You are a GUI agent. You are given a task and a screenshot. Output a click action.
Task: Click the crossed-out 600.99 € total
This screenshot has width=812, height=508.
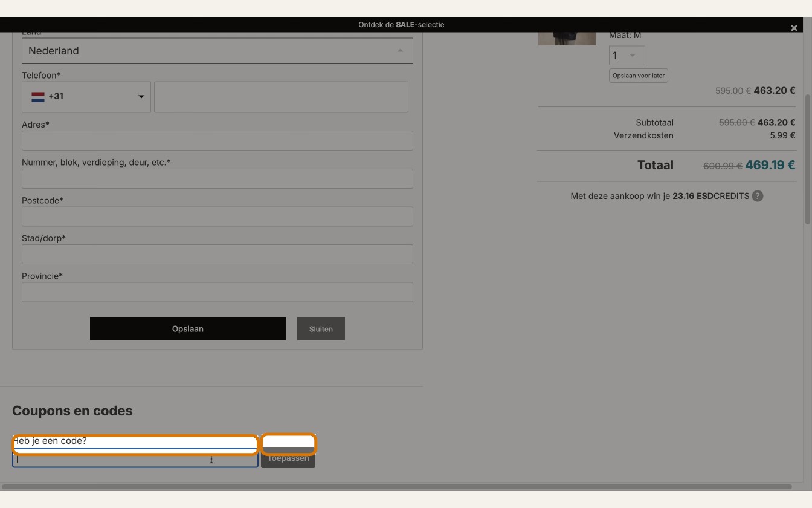coord(723,166)
